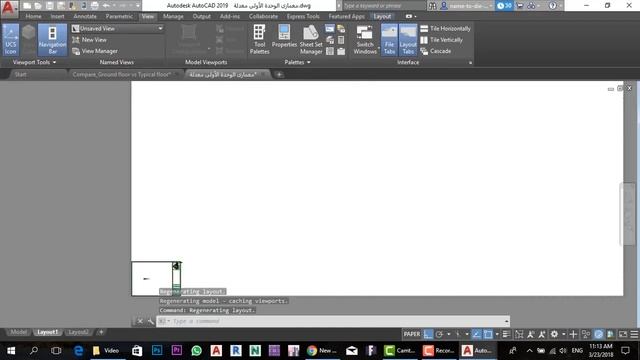The width and height of the screenshot is (640, 360).
Task: Open the AutoCAD application menu button
Action: tap(9, 8)
